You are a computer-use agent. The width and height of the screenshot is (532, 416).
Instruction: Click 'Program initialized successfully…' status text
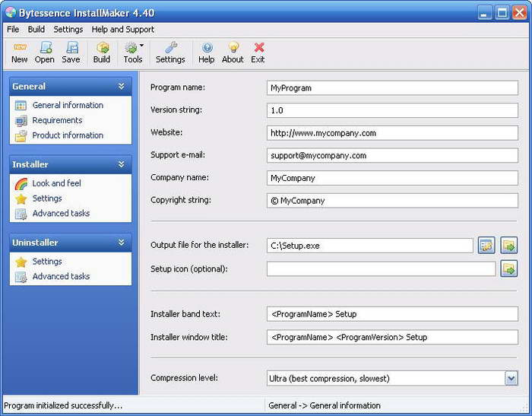(63, 406)
